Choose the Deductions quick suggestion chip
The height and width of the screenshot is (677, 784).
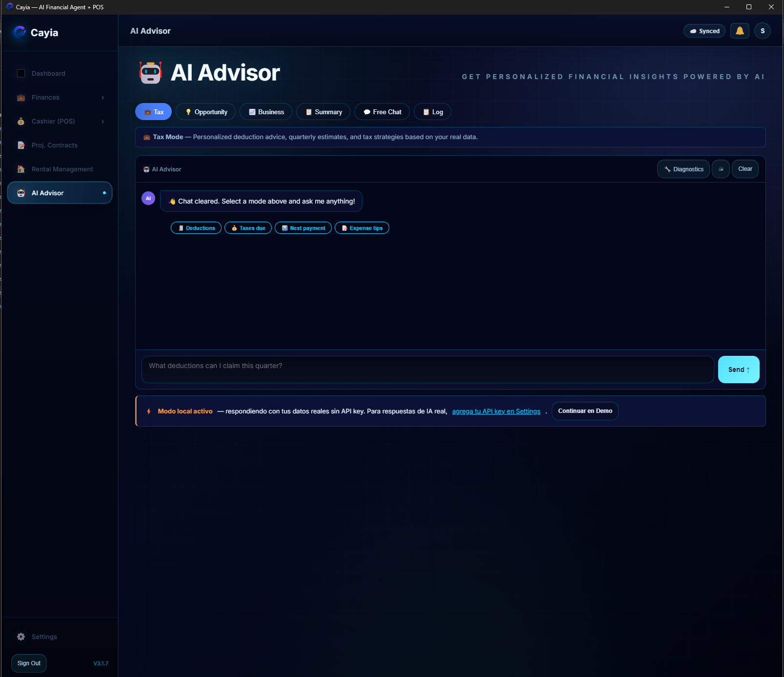196,228
